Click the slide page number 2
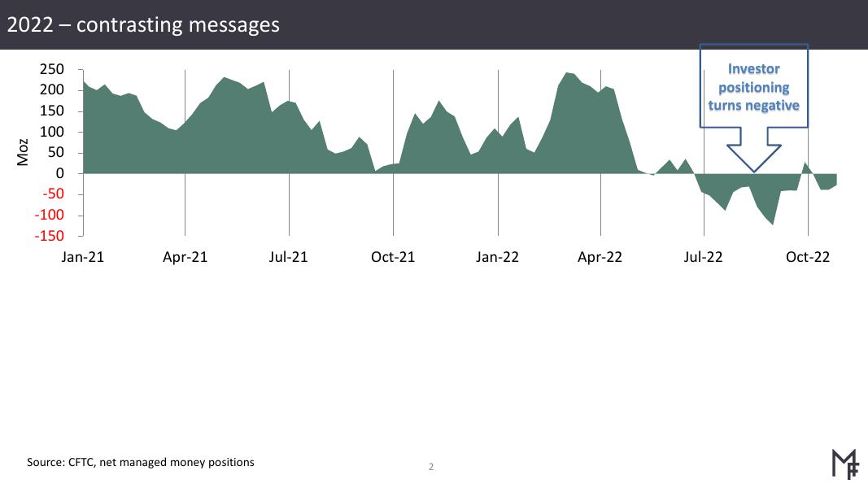 click(431, 467)
